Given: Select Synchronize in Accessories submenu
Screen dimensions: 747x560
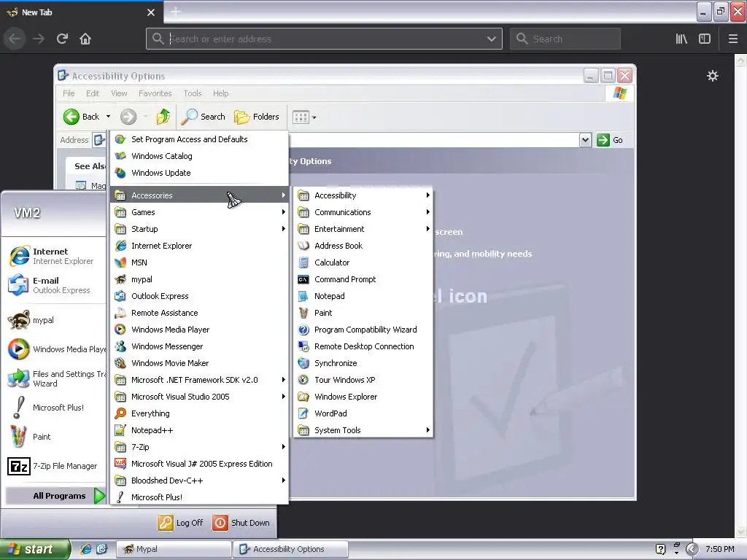Looking at the screenshot, I should (x=363, y=363).
